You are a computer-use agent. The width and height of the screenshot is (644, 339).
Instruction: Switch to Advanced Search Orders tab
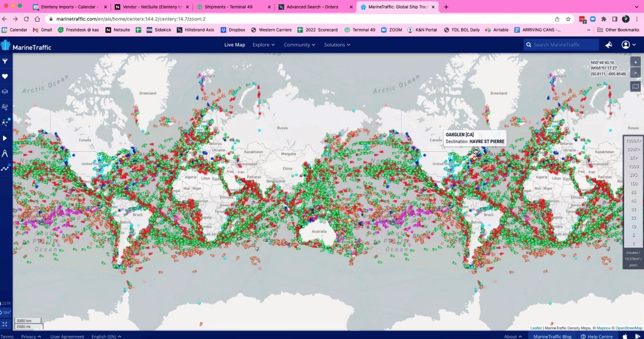(315, 7)
